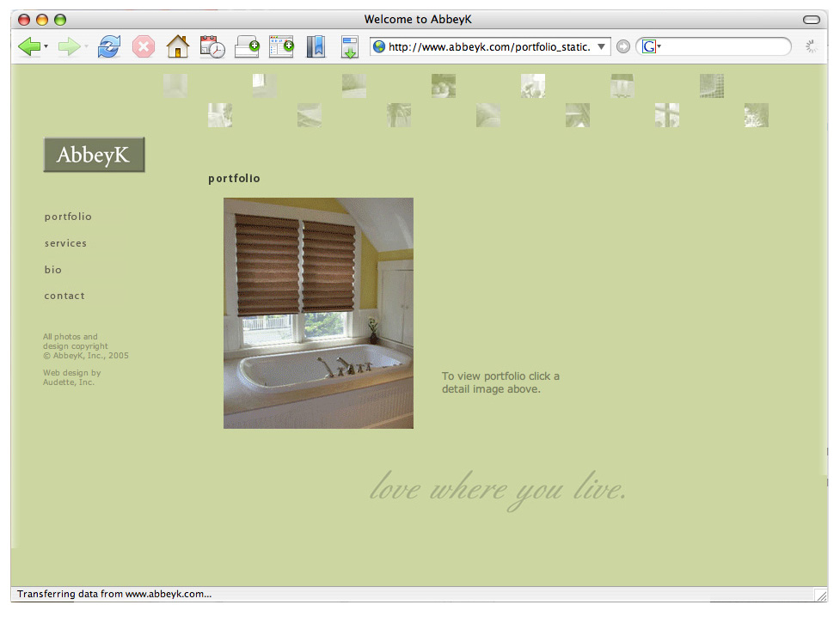Click the large bathroom portfolio photo
Screen dimensions: 840x617
click(318, 313)
